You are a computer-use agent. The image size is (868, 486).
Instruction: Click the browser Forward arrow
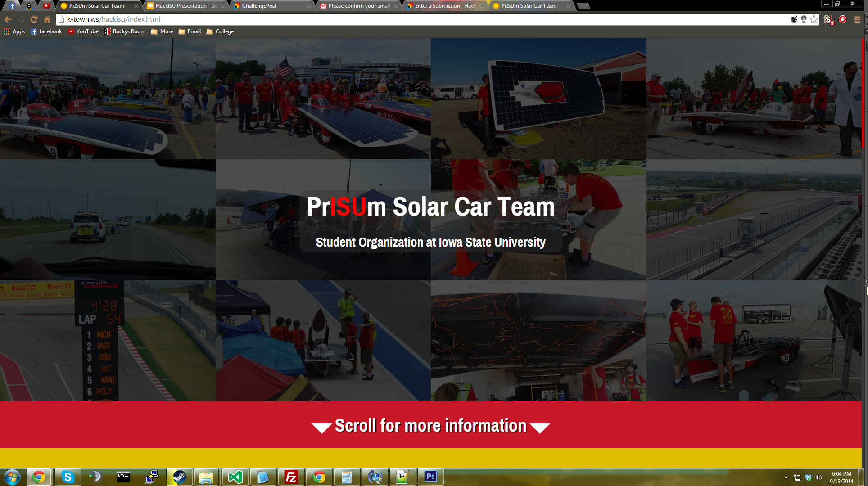[x=21, y=19]
